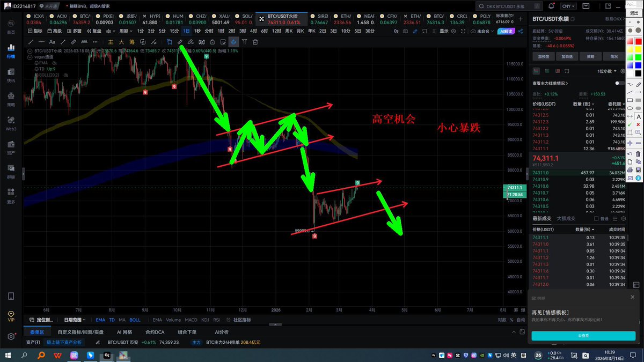Toggle the Volume sub-indicator
This screenshot has width=644, height=362.
(x=173, y=320)
